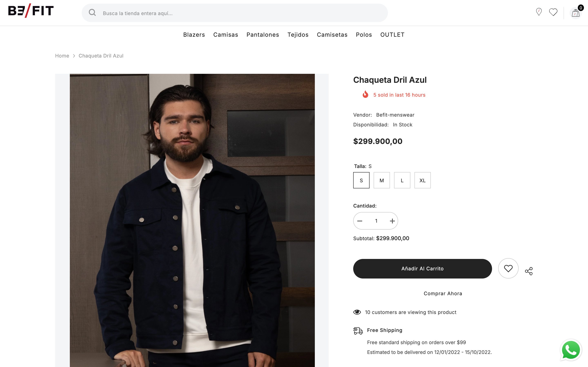Open the OUTLET menu section
Image resolution: width=588 pixels, height=367 pixels.
pyautogui.click(x=392, y=35)
